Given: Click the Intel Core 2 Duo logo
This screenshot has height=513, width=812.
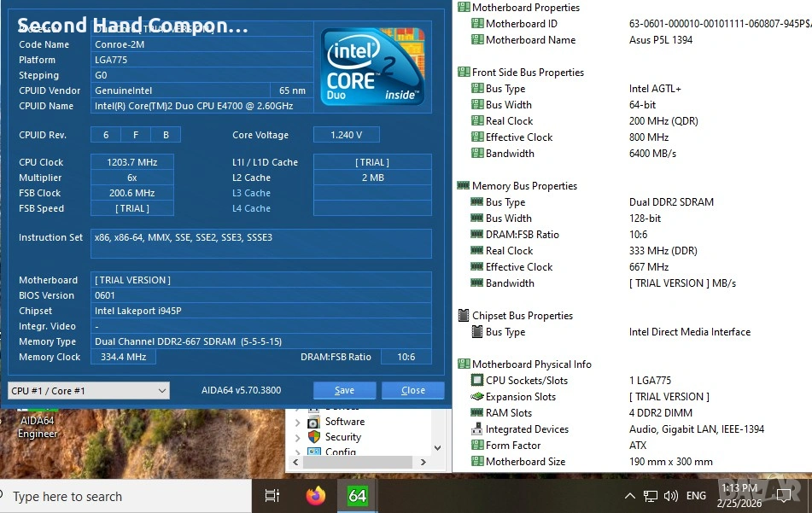Looking at the screenshot, I should pos(372,66).
